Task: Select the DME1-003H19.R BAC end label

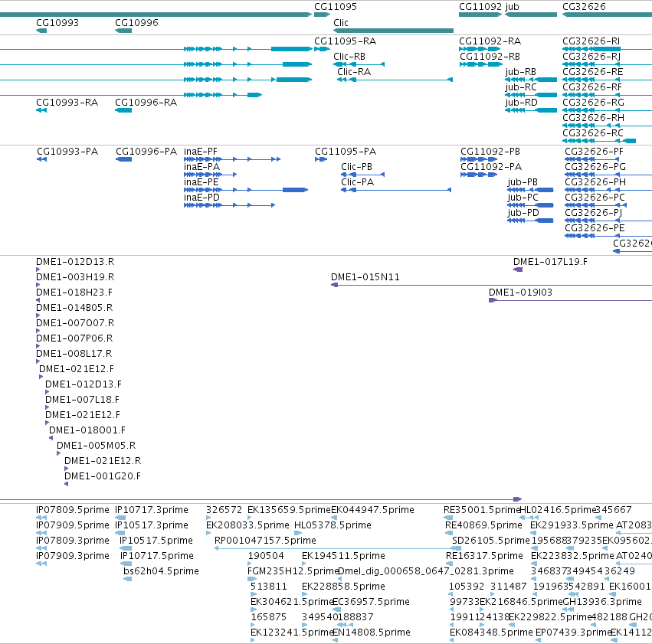Action: pyautogui.click(x=75, y=277)
